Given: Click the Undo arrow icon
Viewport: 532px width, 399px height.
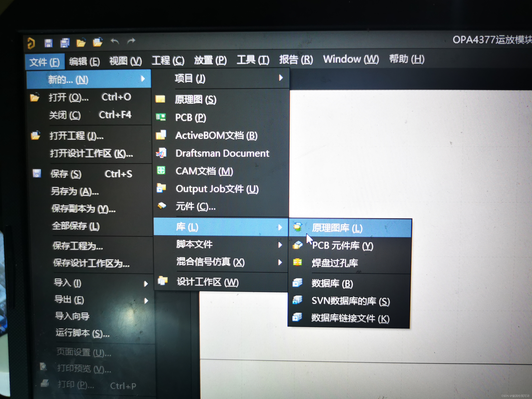Looking at the screenshot, I should 115,41.
